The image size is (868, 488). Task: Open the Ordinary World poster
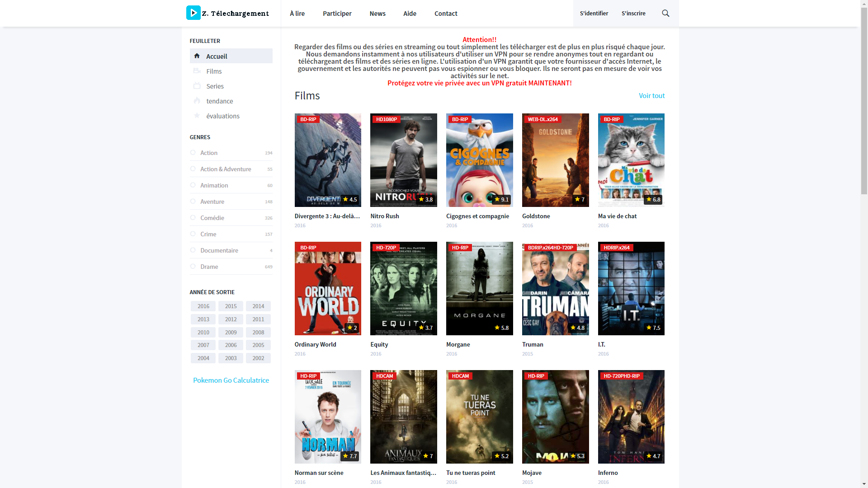pyautogui.click(x=328, y=288)
